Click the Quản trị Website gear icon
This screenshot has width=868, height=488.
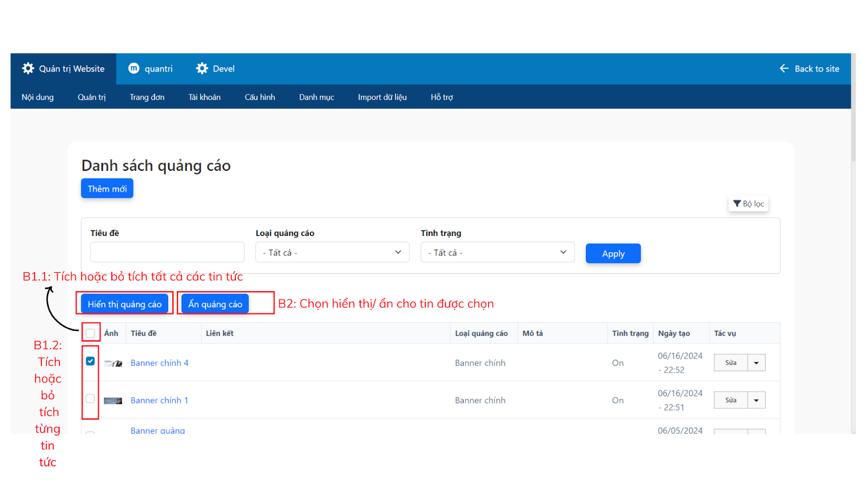click(28, 68)
